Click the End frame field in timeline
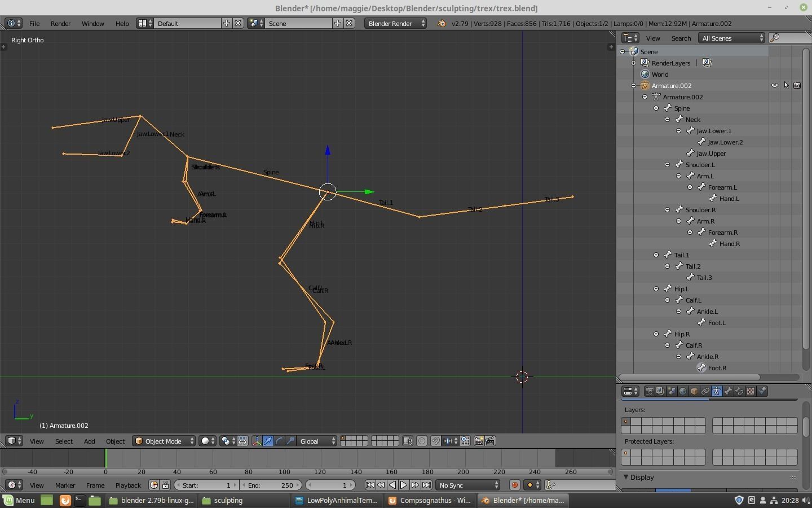The height and width of the screenshot is (508, 812). tap(271, 485)
